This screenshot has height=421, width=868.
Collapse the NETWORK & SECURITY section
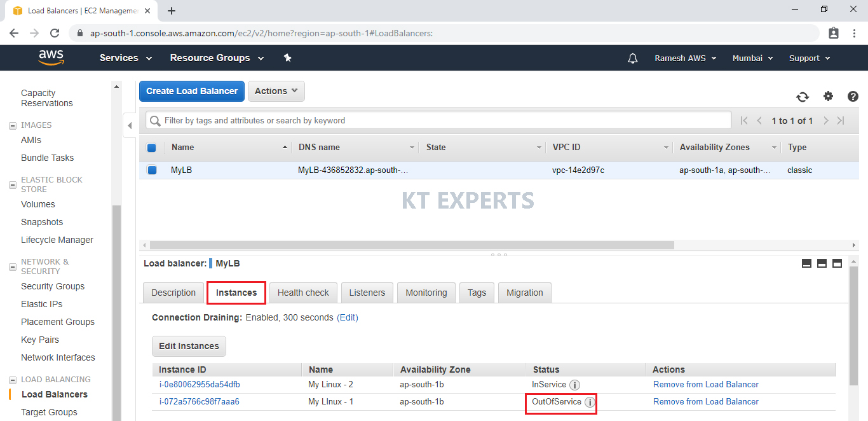point(13,267)
